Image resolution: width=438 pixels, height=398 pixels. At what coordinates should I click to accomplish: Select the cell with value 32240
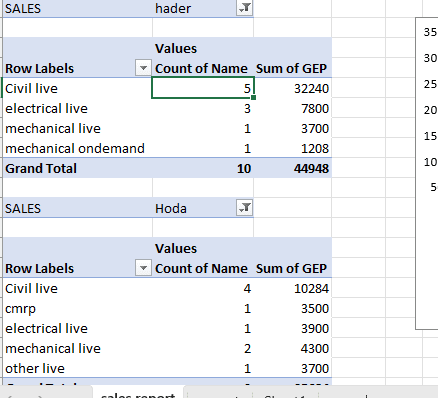tap(292, 88)
